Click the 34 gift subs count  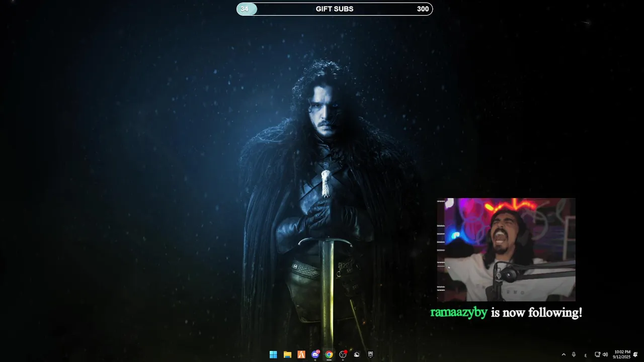pyautogui.click(x=245, y=9)
